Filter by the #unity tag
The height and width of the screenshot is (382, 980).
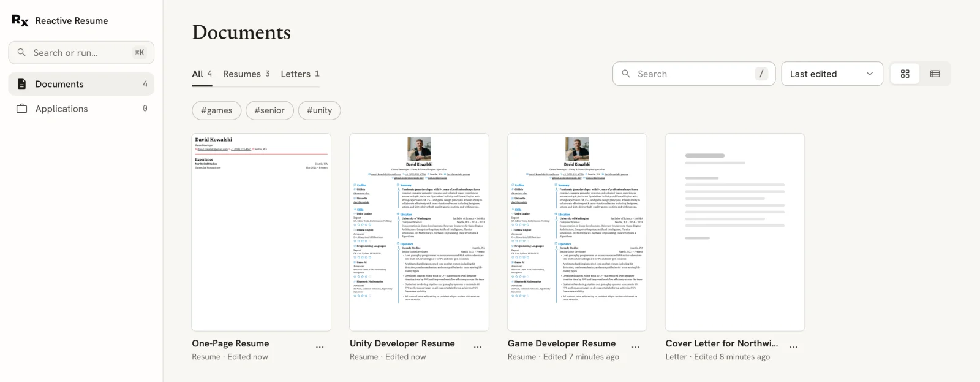(x=319, y=110)
